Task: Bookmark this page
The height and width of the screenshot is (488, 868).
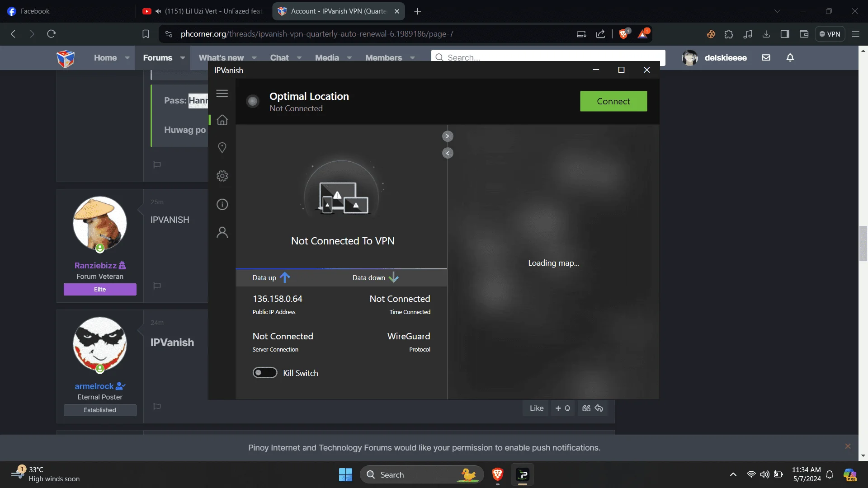Action: pos(146,34)
